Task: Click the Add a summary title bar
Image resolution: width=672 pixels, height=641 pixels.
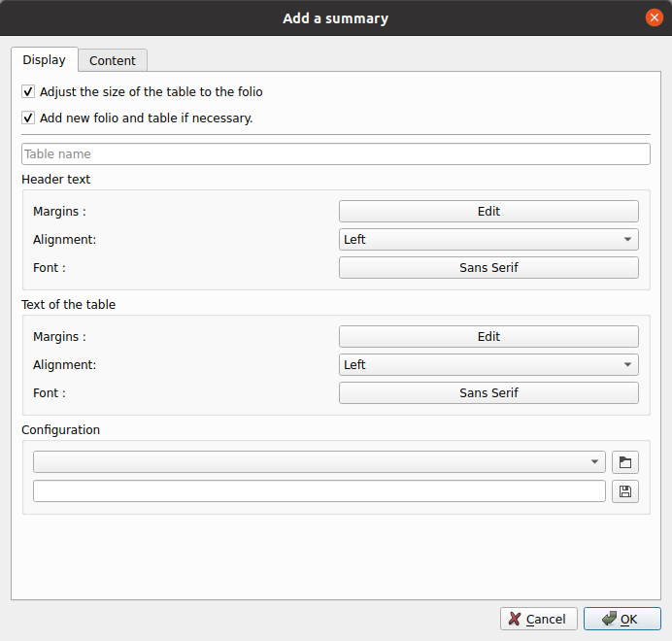Action: coord(335,17)
